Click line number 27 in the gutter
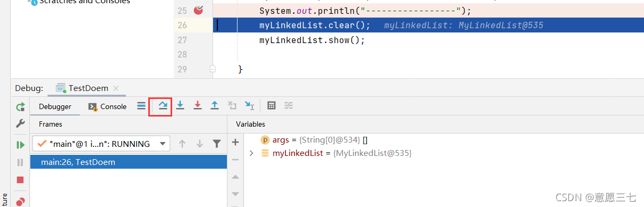 tap(182, 40)
